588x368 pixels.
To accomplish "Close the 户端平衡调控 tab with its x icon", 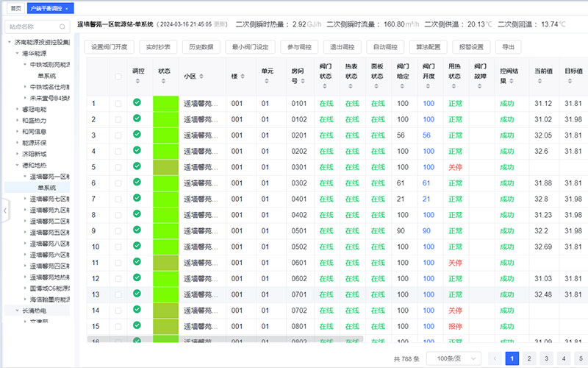I will [67, 8].
